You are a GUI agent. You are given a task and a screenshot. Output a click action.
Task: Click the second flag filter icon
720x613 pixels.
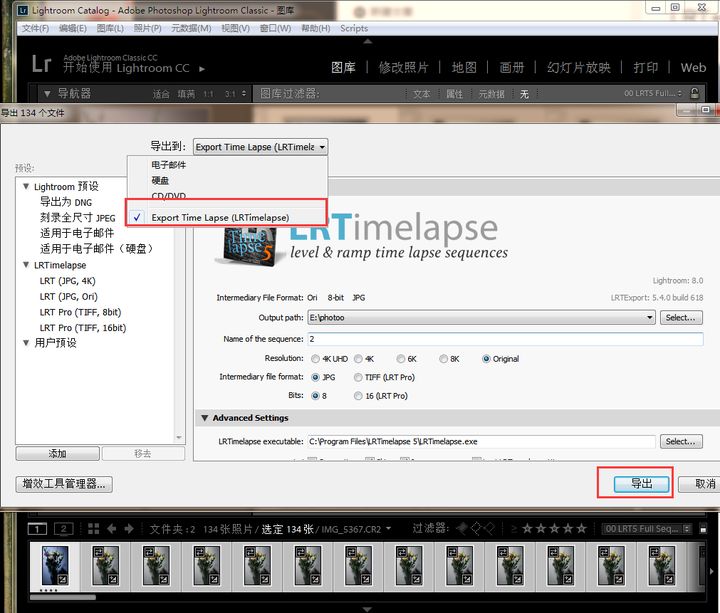476,529
